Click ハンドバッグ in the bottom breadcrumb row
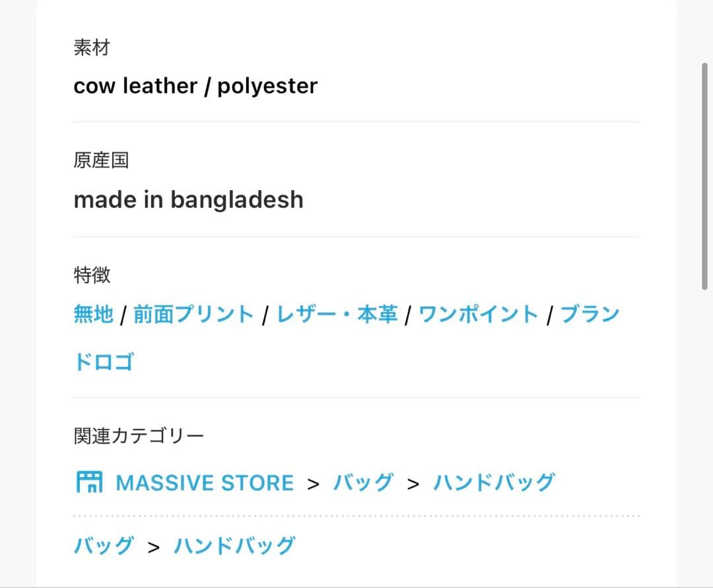The width and height of the screenshot is (713, 588). click(x=234, y=546)
